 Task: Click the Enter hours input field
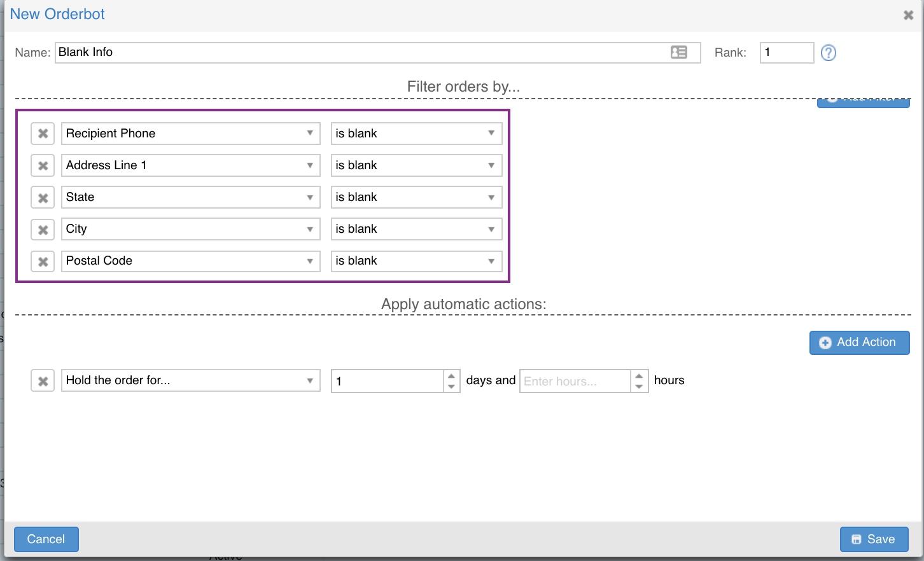(x=575, y=381)
